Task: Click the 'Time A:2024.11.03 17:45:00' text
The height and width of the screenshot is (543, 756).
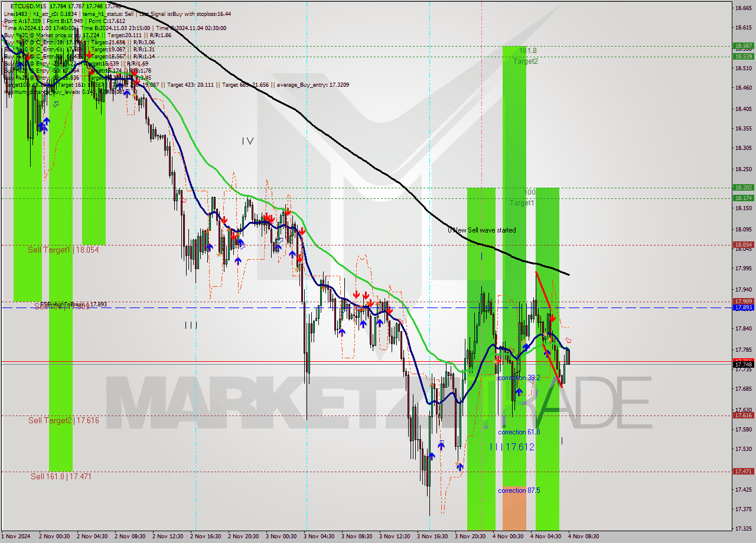Action: pos(39,28)
